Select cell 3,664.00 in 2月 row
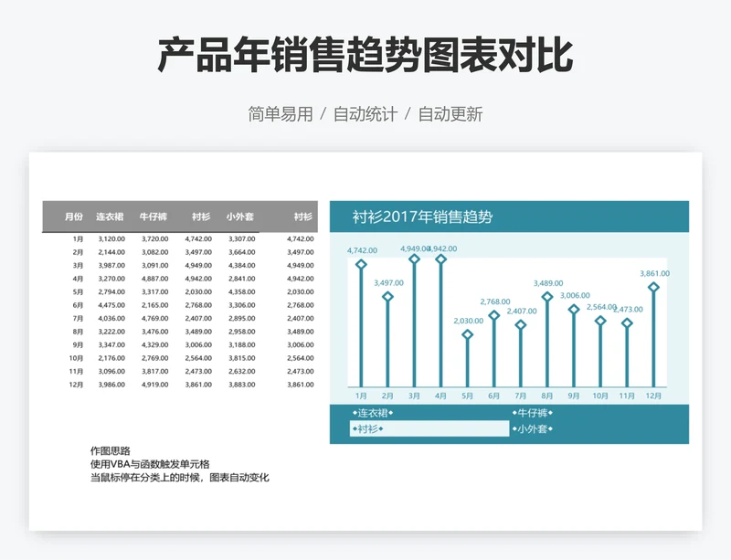The height and width of the screenshot is (560, 731). 241,252
